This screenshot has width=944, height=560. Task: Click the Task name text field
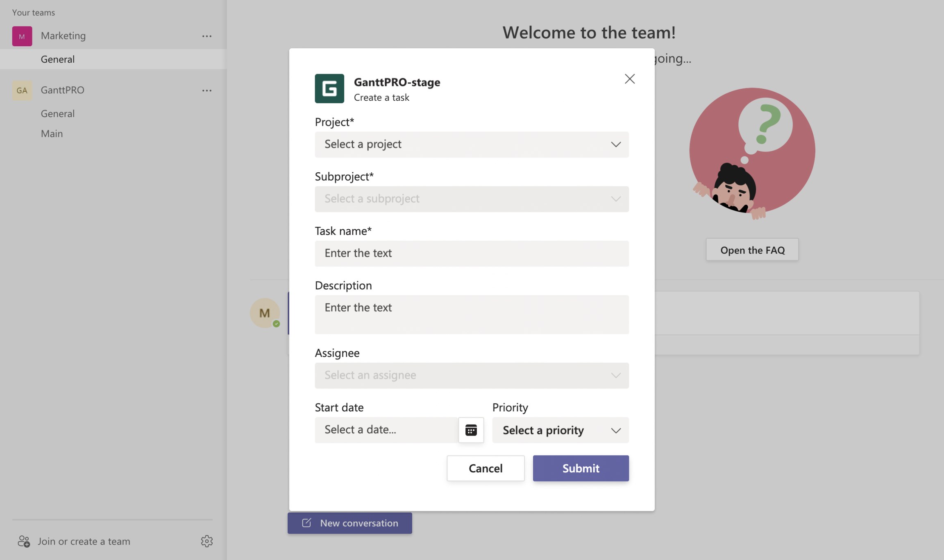(x=471, y=253)
